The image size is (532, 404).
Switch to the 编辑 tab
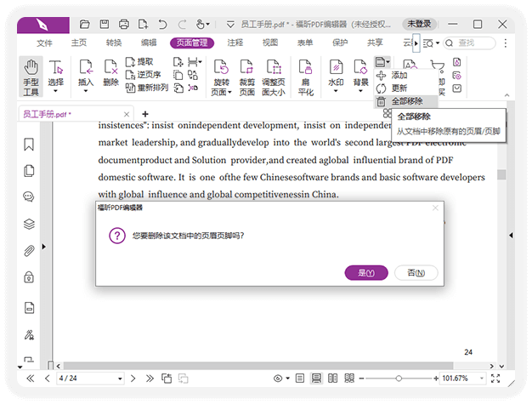[x=149, y=43]
